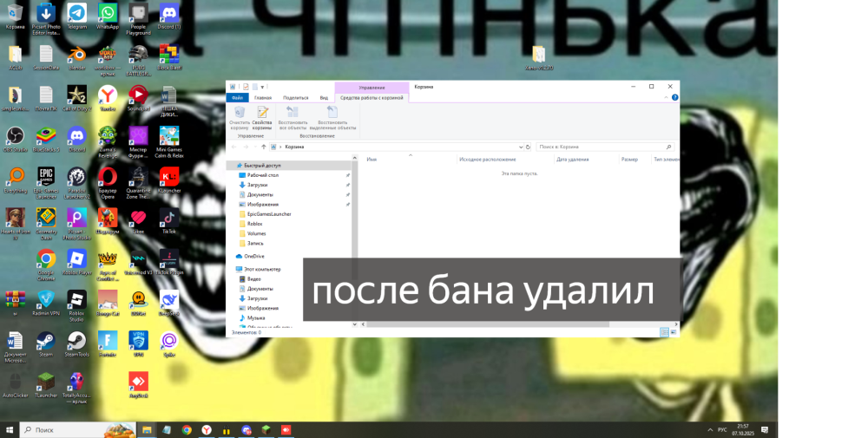
Task: Click Empty Recycle Bin ribbon button
Action: 240,118
